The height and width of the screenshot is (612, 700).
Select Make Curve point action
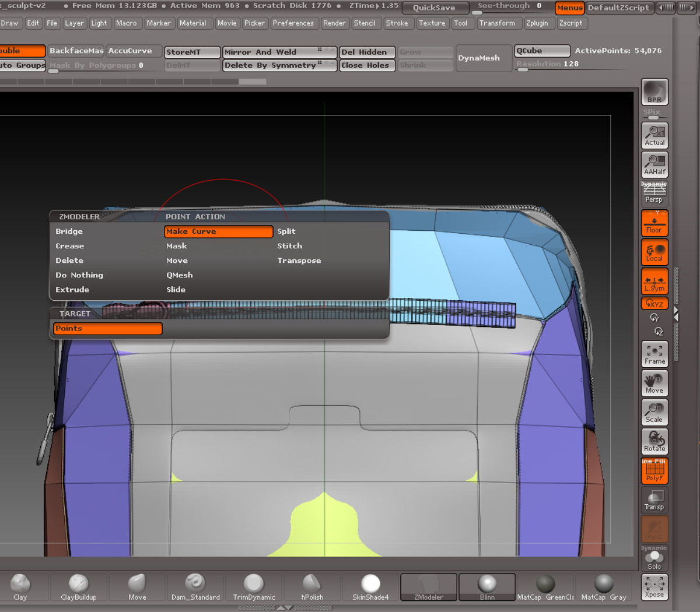218,231
